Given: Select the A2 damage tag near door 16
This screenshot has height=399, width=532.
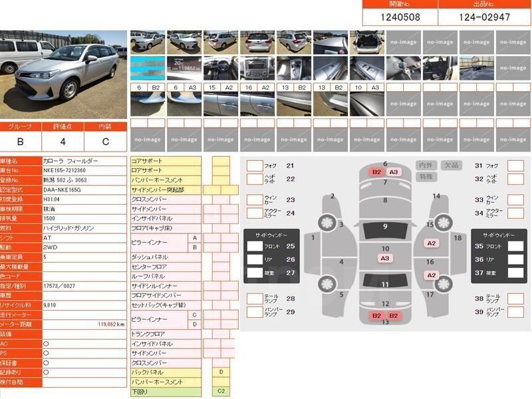Looking at the screenshot, I should (x=431, y=275).
